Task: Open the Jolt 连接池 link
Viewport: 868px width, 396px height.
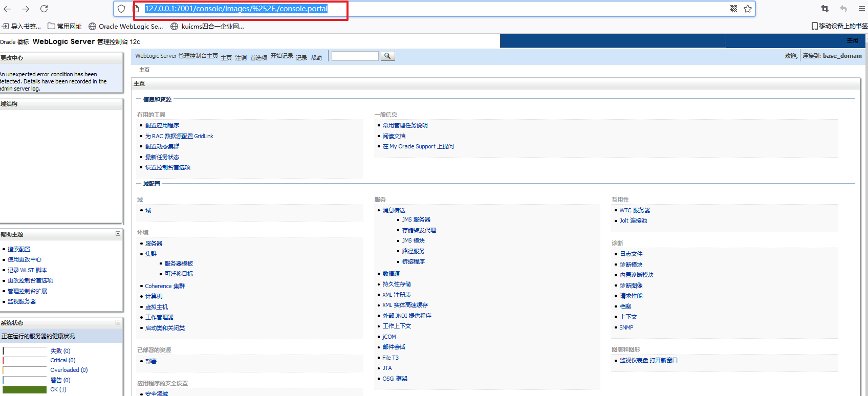Action: 633,221
